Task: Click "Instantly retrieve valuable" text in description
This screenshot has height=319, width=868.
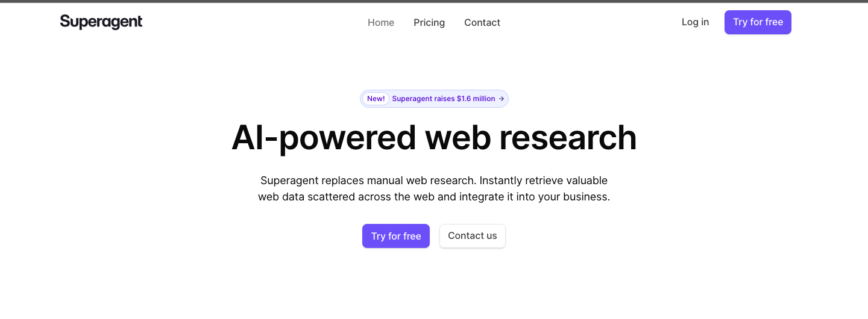Action: 543,181
